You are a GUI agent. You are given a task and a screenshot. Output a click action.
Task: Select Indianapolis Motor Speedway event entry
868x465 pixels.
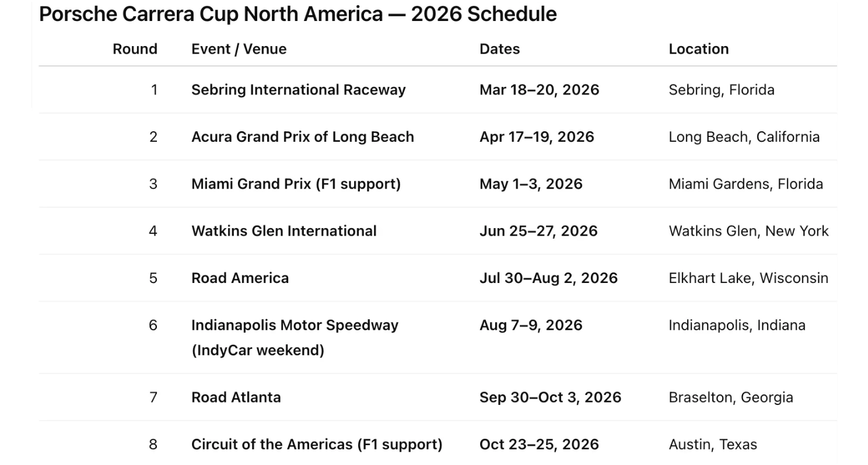pyautogui.click(x=295, y=326)
